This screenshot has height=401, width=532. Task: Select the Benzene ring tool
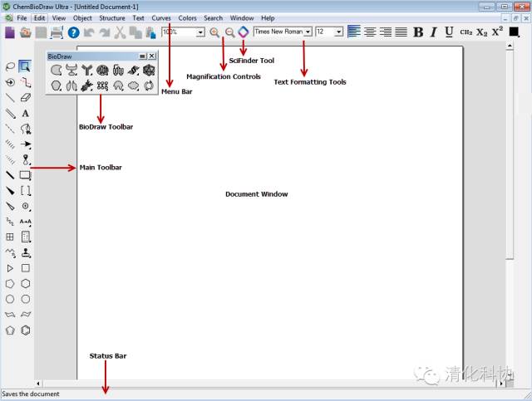(x=26, y=330)
